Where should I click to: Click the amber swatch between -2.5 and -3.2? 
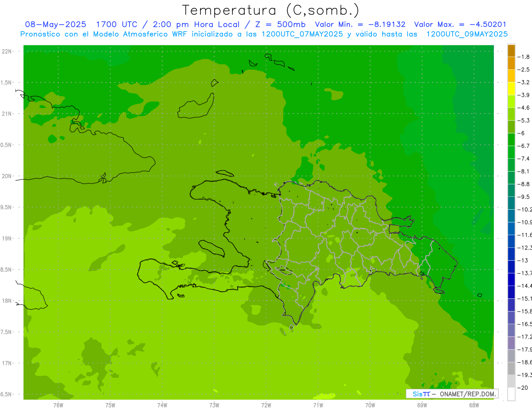click(511, 76)
